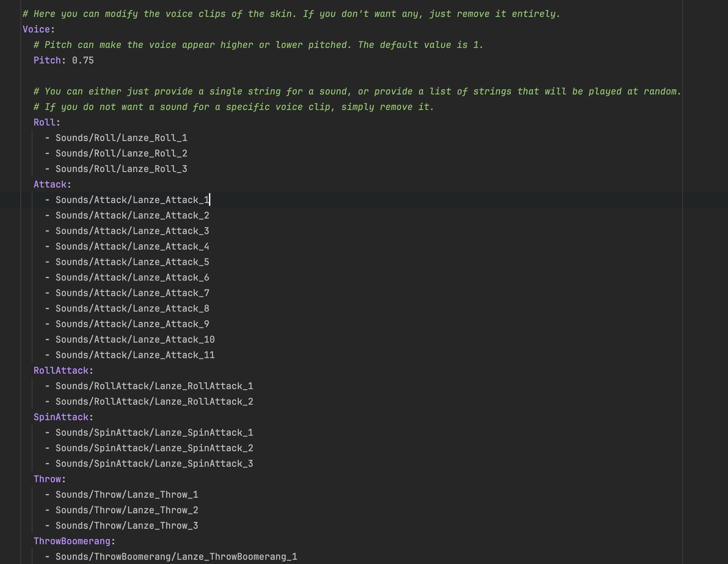Click the Lanze_Attack_1 line with the cursor

[132, 200]
